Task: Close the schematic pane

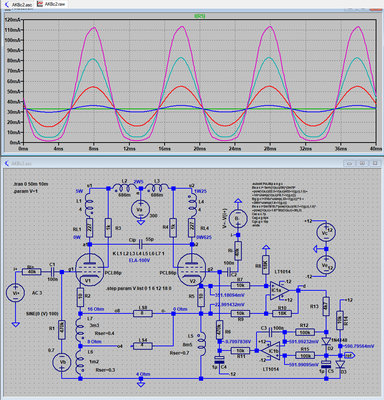Action: pyautogui.click(x=375, y=163)
